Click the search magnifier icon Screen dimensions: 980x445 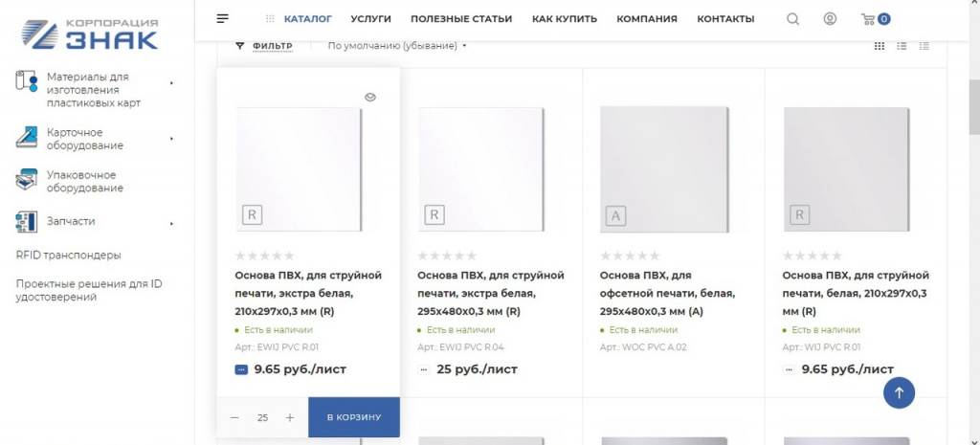coord(792,18)
